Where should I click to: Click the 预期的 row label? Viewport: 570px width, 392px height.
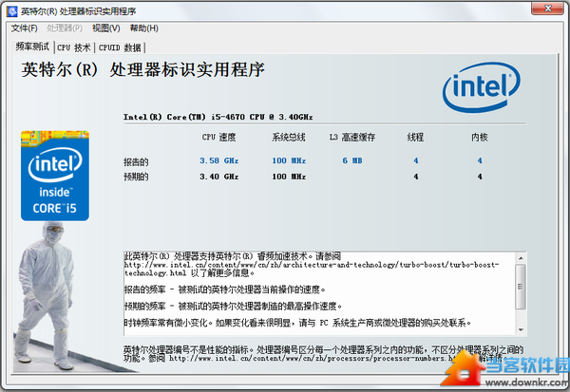[x=136, y=177]
